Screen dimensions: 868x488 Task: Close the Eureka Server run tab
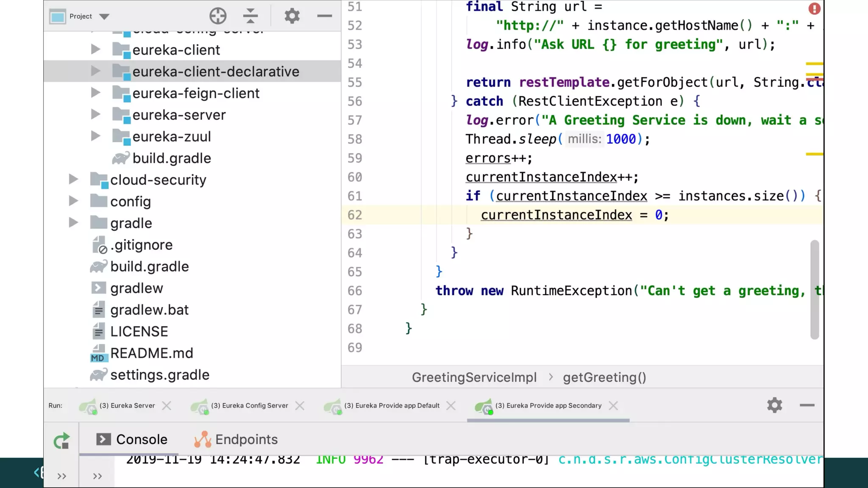(167, 406)
